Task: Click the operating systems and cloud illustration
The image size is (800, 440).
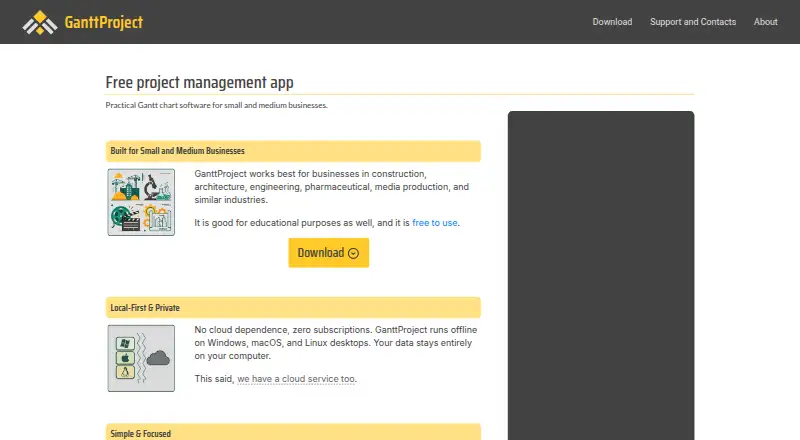Action: (x=141, y=358)
